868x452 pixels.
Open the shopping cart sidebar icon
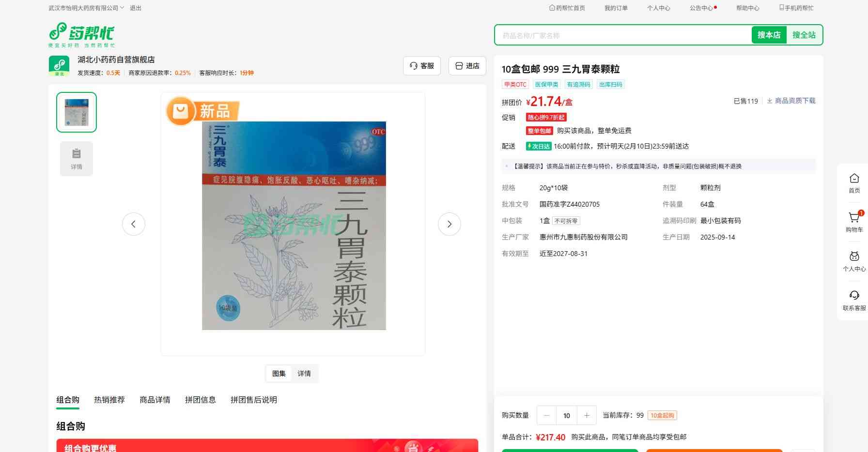pyautogui.click(x=854, y=218)
